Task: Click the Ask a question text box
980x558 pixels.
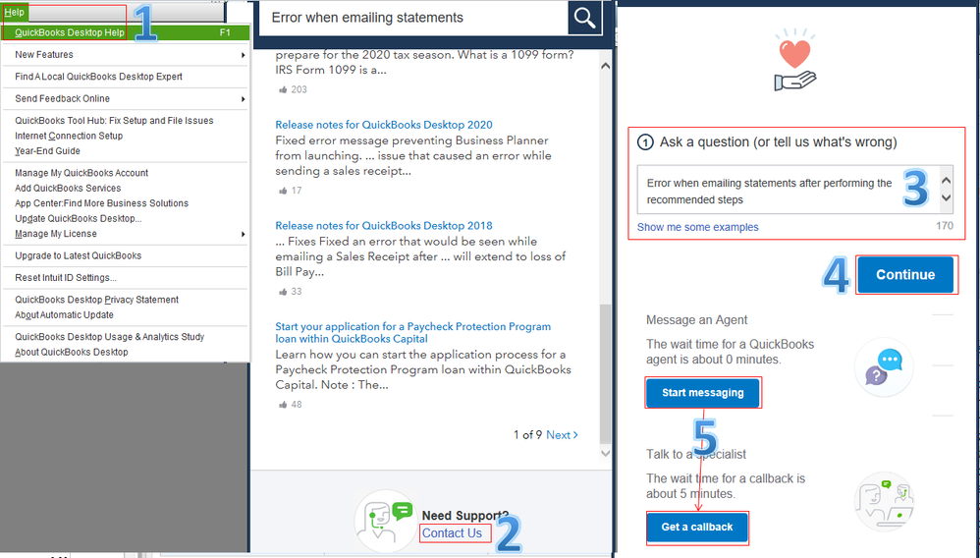Action: pos(788,191)
